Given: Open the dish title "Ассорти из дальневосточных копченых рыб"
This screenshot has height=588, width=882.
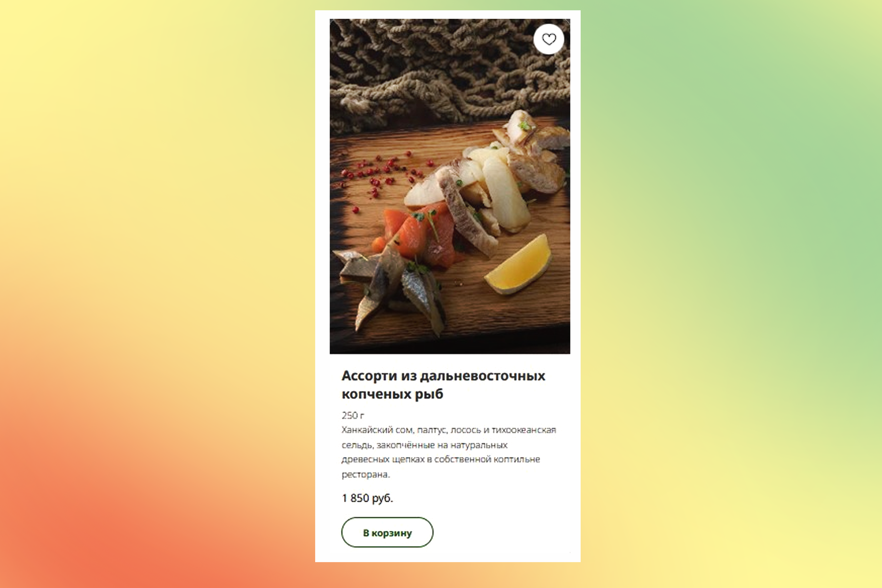Looking at the screenshot, I should point(443,384).
